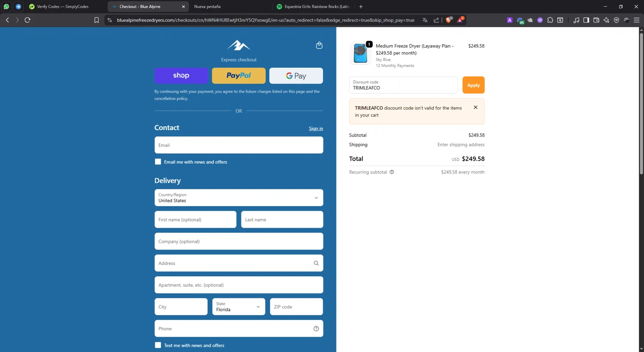Open Brave Rewards triangle icon
Viewport: 644px width, 352px height.
point(460,20)
